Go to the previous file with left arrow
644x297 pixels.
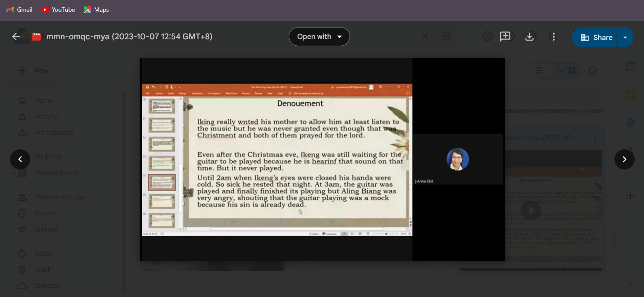click(20, 159)
